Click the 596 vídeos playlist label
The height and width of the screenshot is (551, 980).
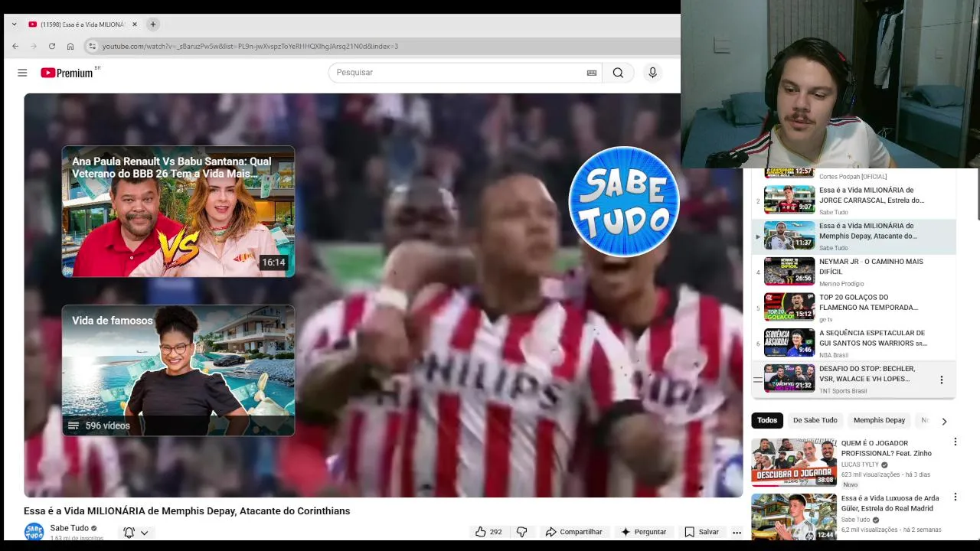pos(107,425)
